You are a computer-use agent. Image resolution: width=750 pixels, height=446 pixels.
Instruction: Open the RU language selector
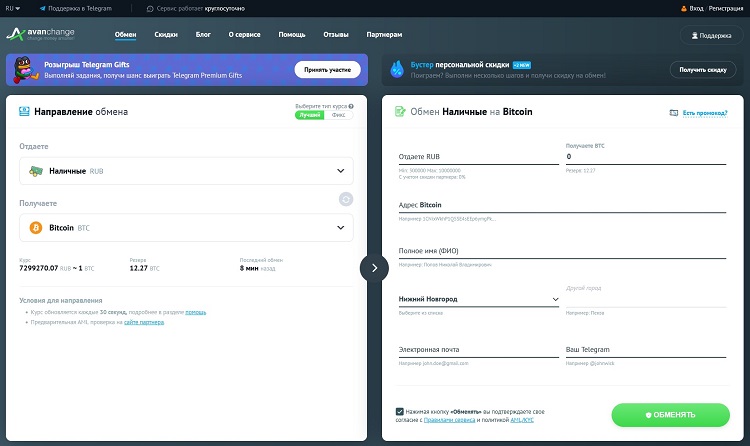click(11, 8)
